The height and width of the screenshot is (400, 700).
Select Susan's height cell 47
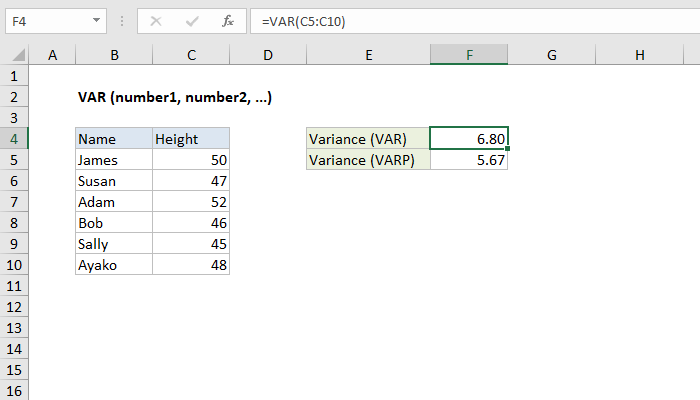click(x=191, y=181)
